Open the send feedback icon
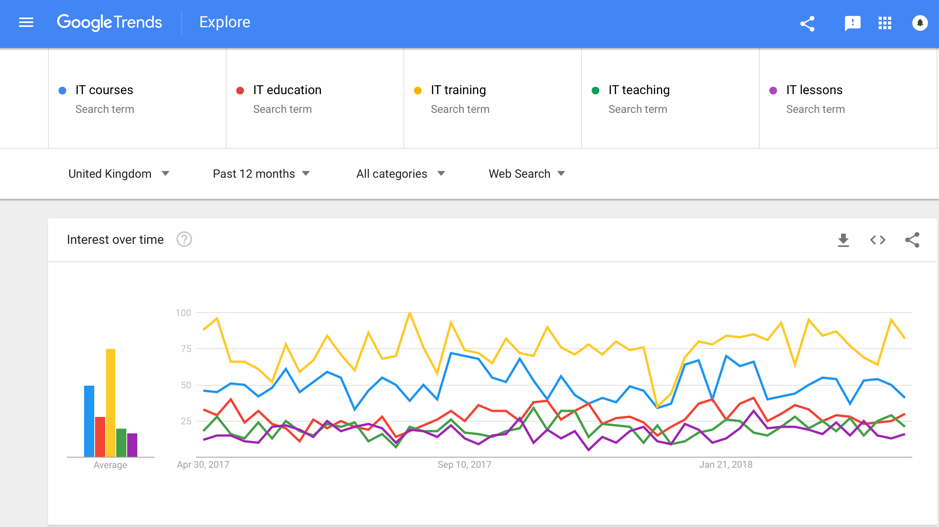This screenshot has width=939, height=527. [852, 23]
